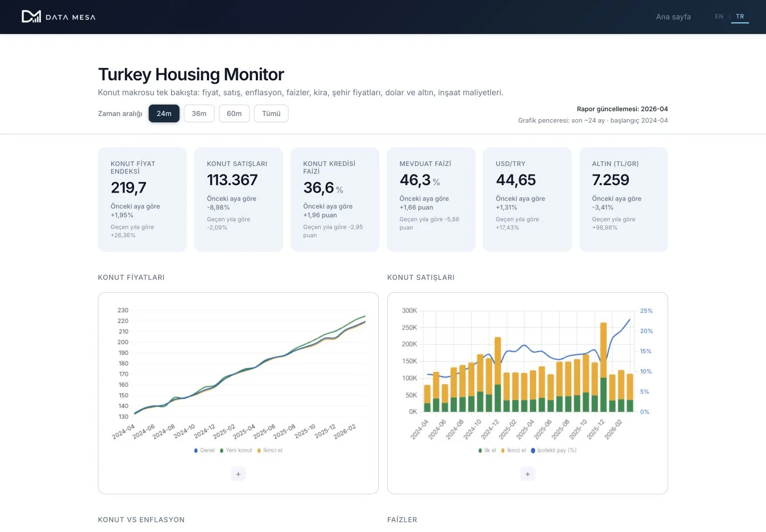Toggle Yeni konut series in legend
The image size is (766, 532).
(x=236, y=450)
